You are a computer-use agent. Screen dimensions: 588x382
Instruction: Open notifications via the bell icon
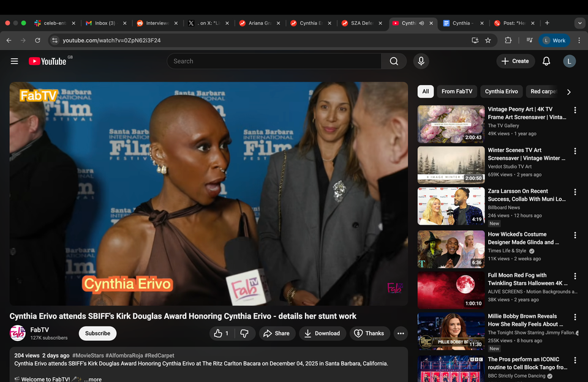(546, 61)
